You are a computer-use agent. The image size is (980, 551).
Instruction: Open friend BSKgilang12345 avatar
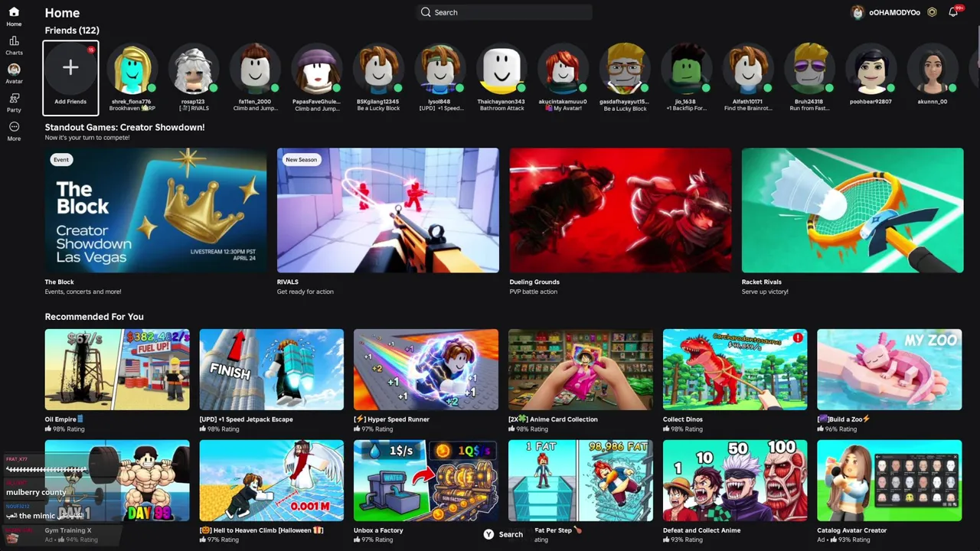pos(378,68)
